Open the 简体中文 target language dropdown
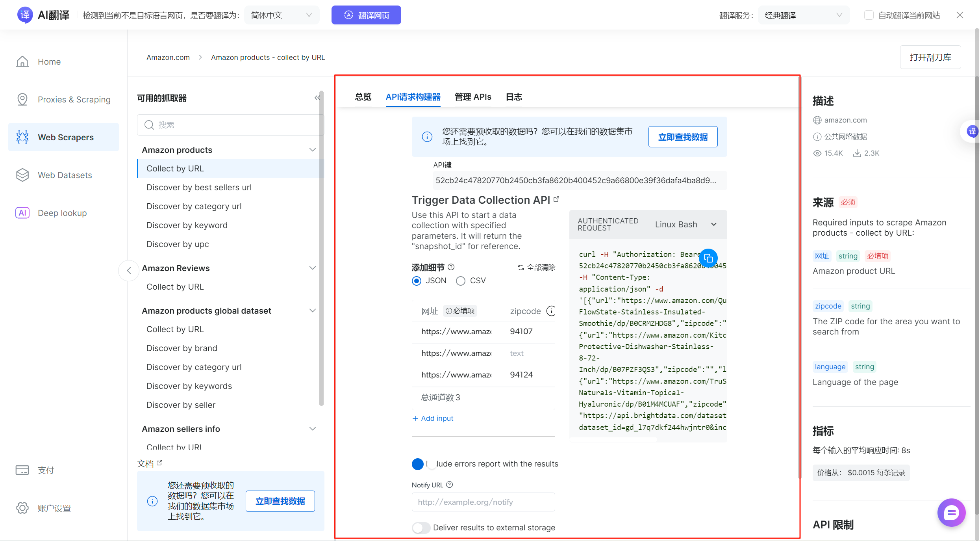 (x=282, y=15)
